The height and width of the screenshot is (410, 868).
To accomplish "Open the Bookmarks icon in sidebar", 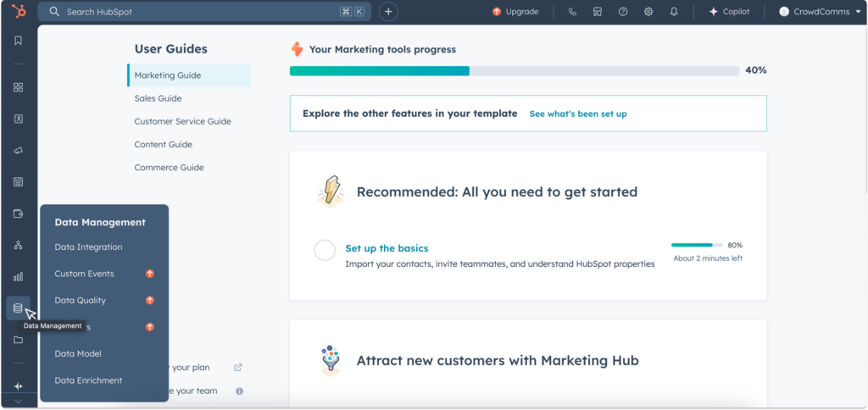I will click(19, 41).
